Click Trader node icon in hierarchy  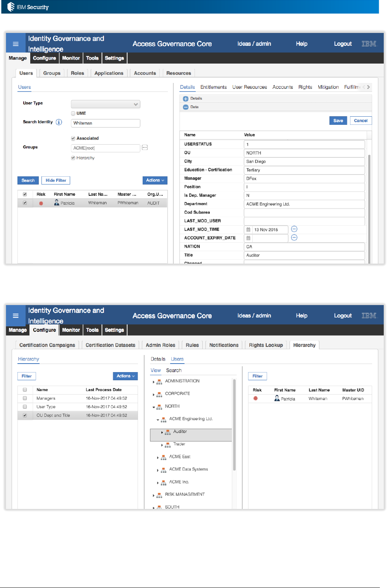[x=167, y=445]
